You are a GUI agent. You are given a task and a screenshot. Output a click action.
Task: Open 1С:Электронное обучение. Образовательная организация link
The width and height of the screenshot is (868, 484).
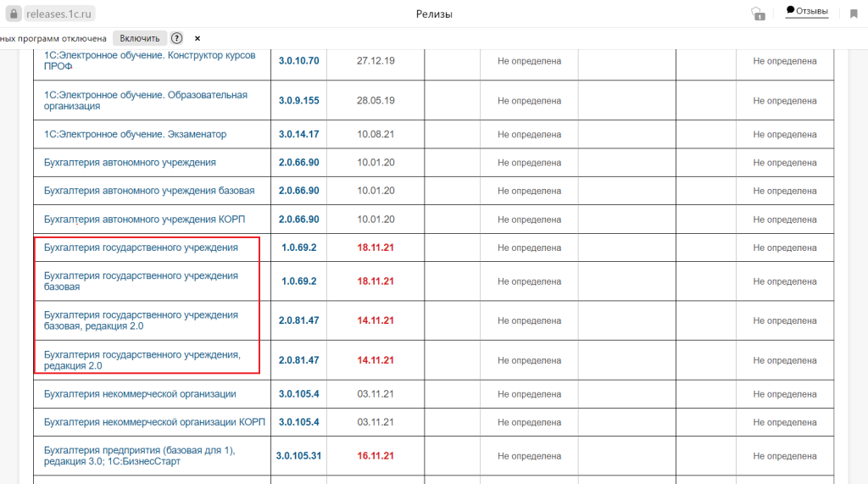point(145,100)
